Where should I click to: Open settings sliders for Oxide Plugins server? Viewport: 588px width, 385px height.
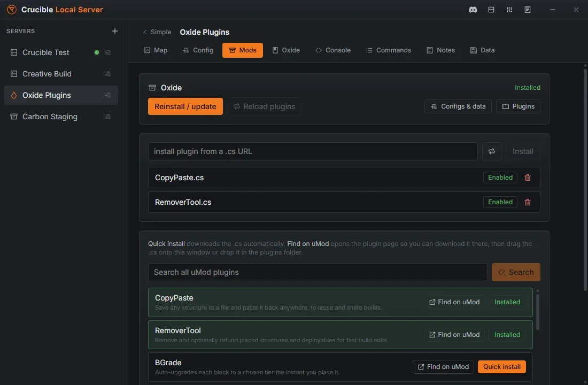point(108,95)
